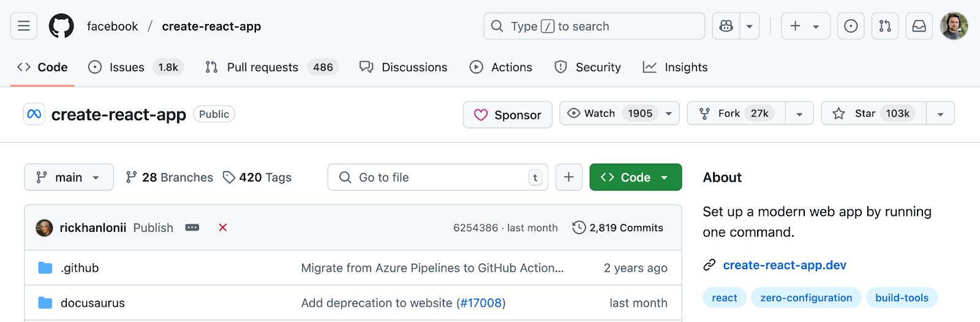Open rickhanlonii author avatar
Image resolution: width=980 pixels, height=322 pixels.
44,228
